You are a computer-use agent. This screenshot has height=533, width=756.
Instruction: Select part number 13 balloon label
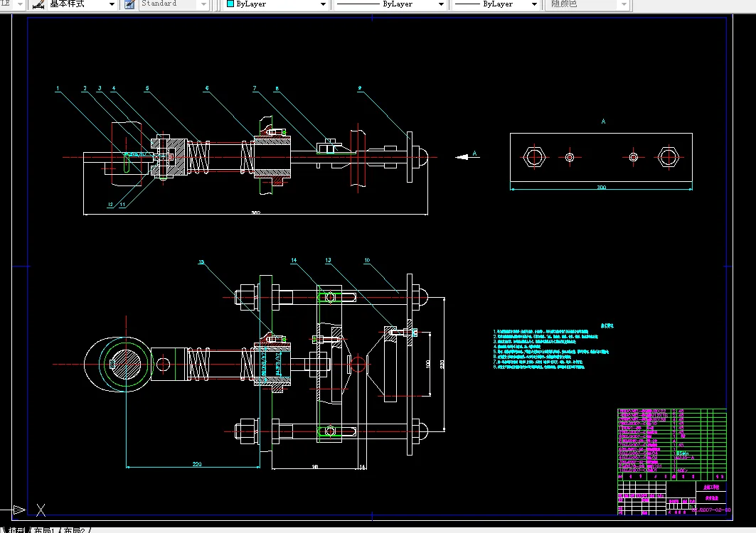328,260
